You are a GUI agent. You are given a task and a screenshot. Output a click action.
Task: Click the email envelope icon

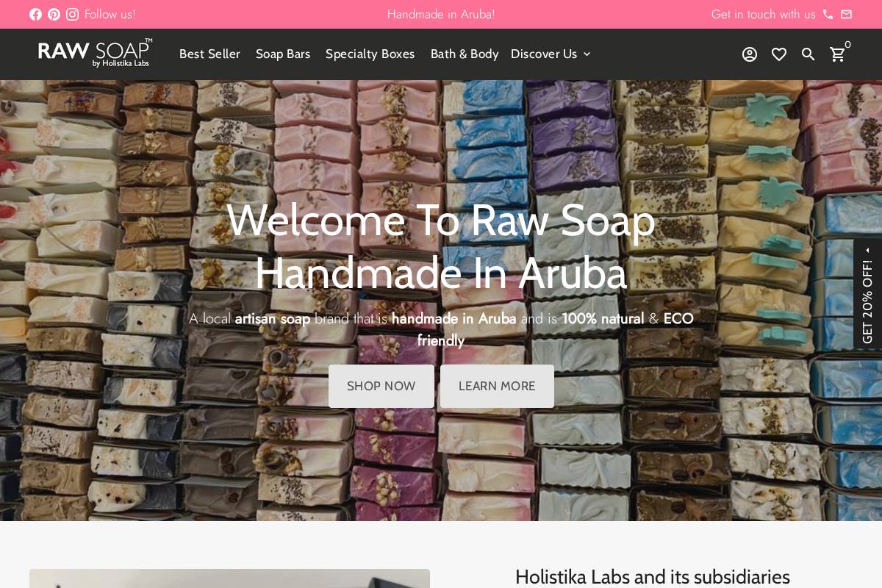[x=847, y=14]
